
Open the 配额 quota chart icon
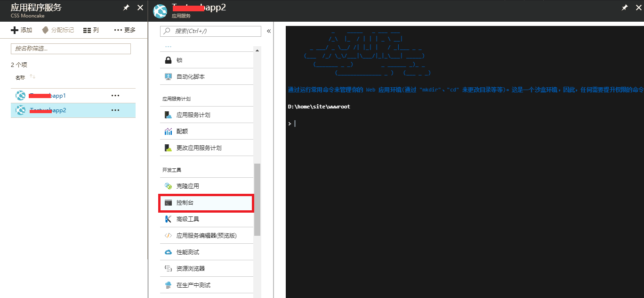click(168, 131)
